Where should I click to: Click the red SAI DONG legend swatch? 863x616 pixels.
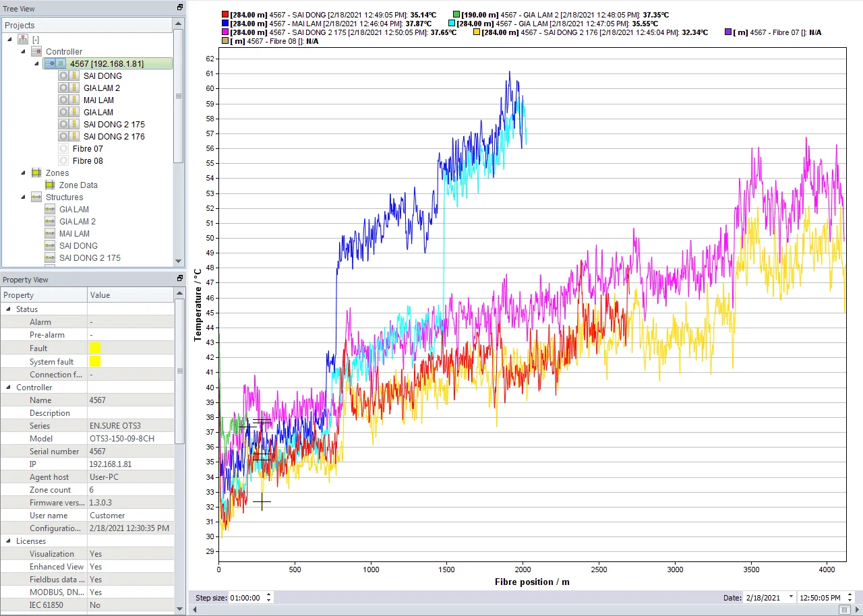point(225,15)
